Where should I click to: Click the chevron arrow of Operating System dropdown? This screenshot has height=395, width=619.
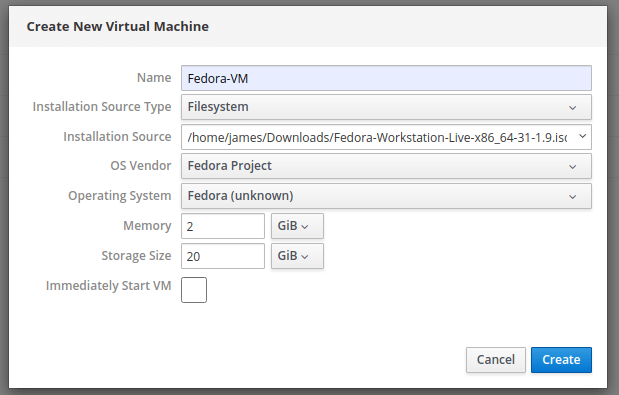(572, 197)
